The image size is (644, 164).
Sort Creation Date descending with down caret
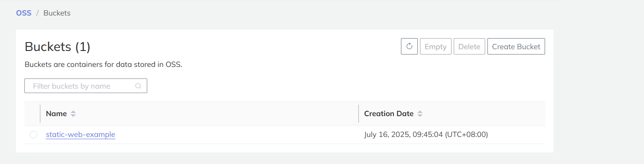coord(420,116)
